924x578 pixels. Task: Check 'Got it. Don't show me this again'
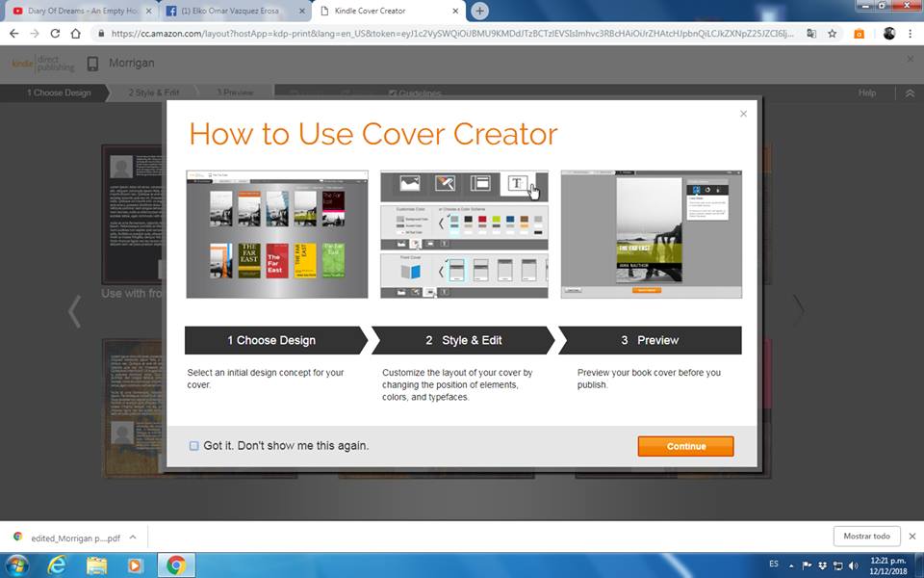click(194, 446)
